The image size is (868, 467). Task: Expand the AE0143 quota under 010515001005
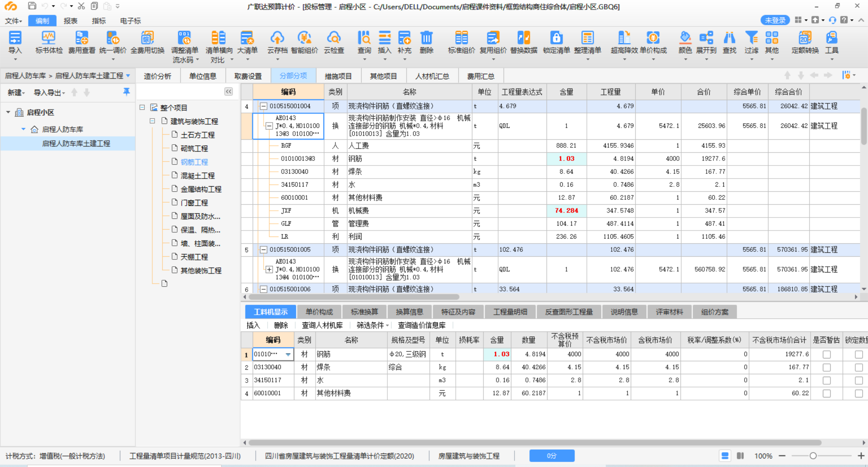pyautogui.click(x=269, y=269)
